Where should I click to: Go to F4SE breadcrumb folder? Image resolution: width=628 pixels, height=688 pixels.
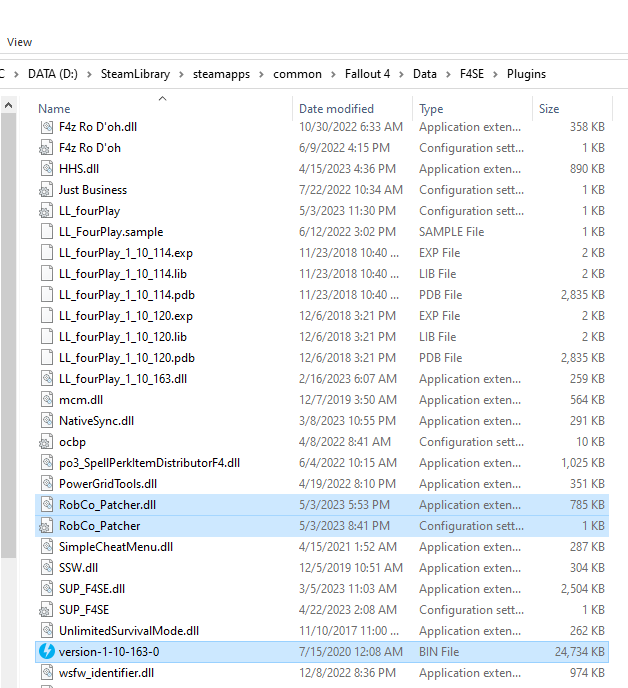472,74
